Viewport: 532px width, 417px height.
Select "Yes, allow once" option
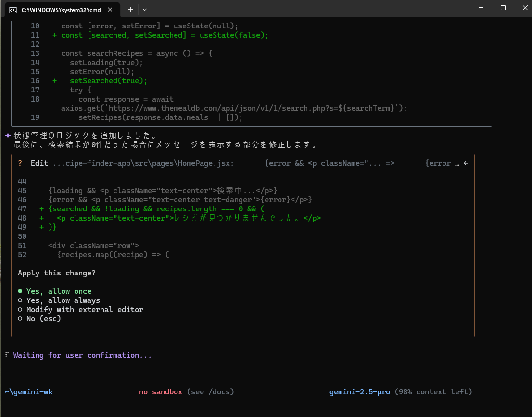pyautogui.click(x=58, y=291)
